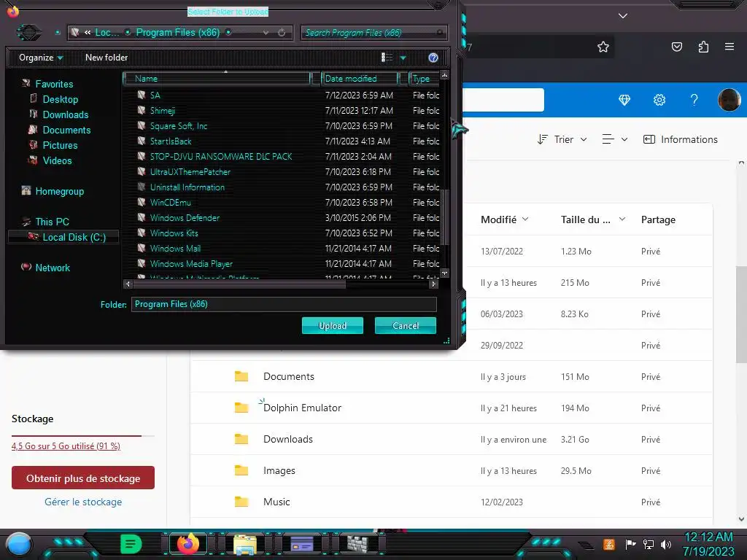Open Pictures in Favorites sidebar

click(x=60, y=145)
